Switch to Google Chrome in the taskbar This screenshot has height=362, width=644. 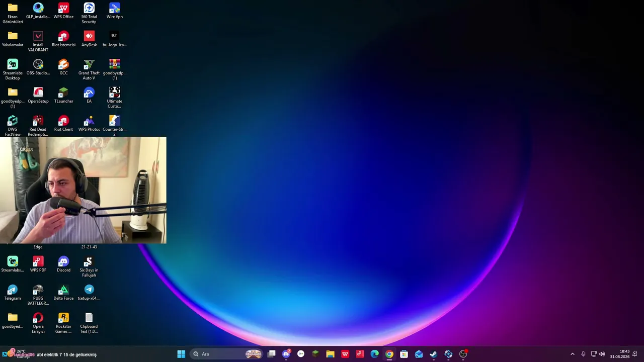click(389, 354)
